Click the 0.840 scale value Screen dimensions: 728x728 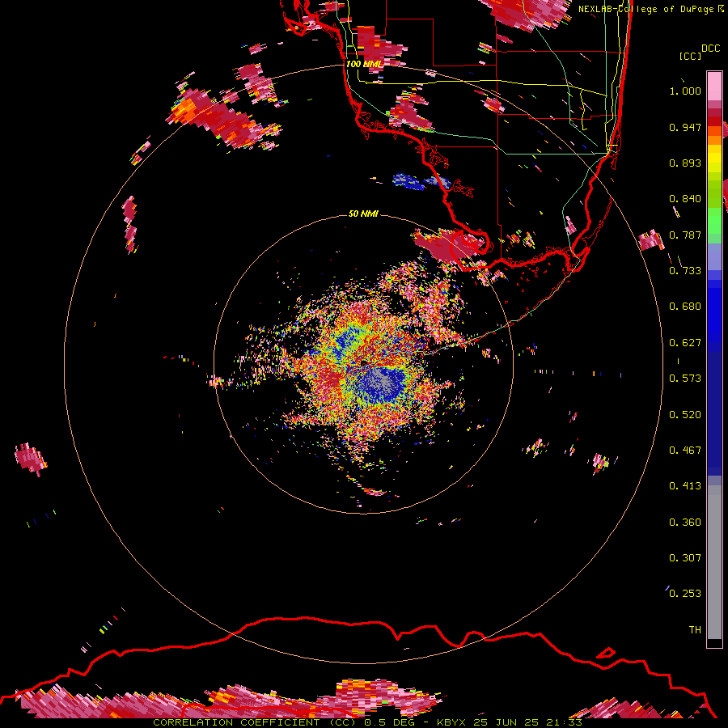tap(685, 199)
